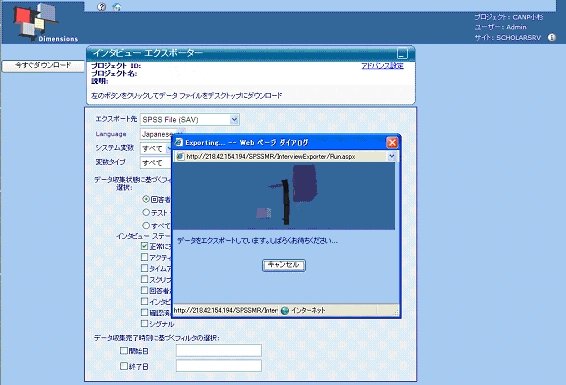
Task: Click the データをエクスポートしています message
Action: pos(257,241)
